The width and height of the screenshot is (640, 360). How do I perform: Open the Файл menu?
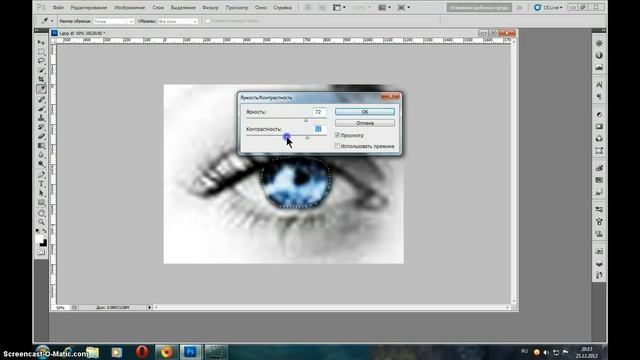click(x=58, y=8)
